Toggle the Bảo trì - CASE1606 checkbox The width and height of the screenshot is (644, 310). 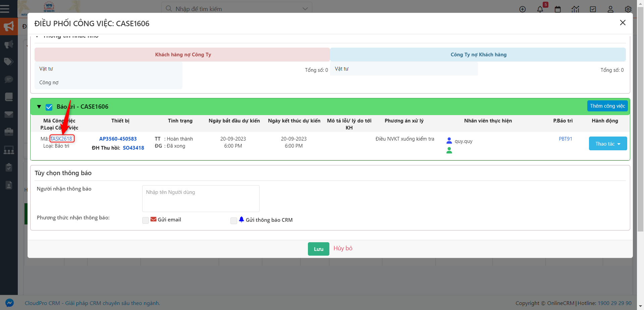(x=49, y=107)
